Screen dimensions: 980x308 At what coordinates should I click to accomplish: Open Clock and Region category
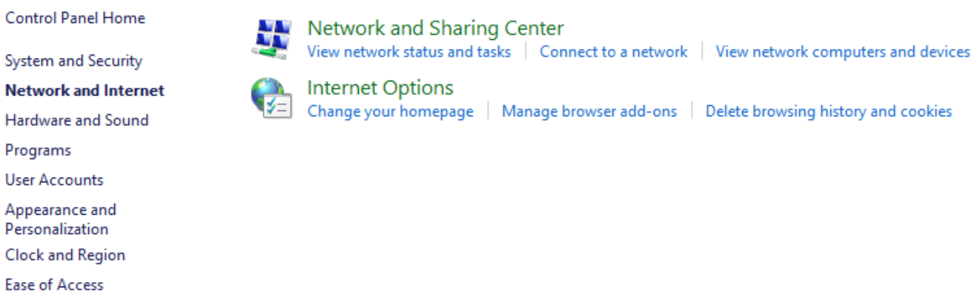pos(64,255)
